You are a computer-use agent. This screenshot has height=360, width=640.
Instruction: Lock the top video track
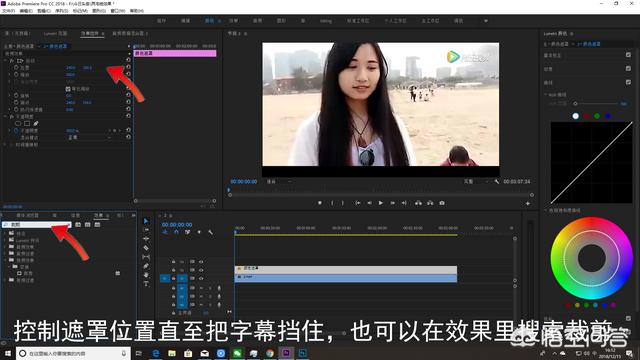point(173,262)
